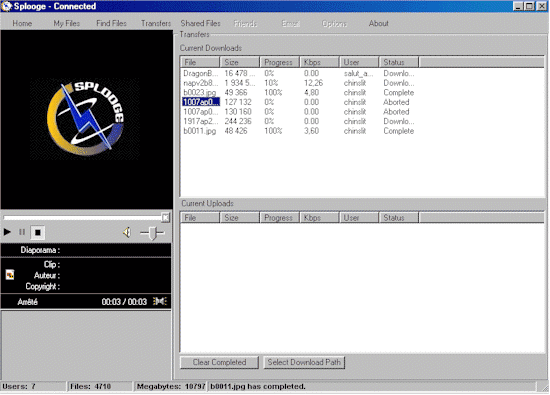The height and width of the screenshot is (395, 550).
Task: Maximize the Splooge window
Action: coord(530,6)
